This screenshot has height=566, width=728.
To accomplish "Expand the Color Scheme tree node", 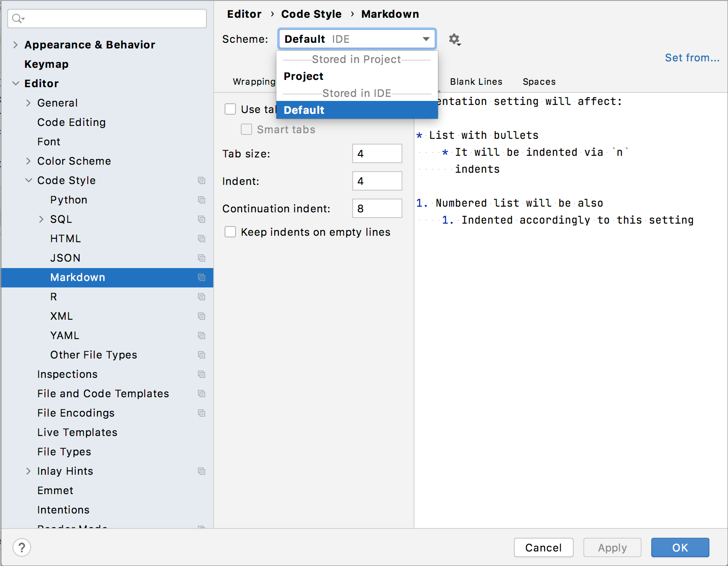I will point(29,161).
